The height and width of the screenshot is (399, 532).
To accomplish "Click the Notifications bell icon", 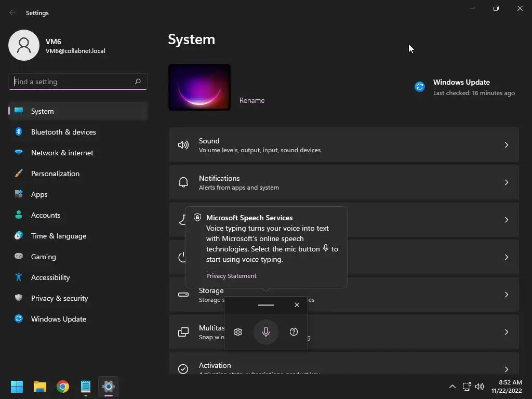I will click(183, 182).
